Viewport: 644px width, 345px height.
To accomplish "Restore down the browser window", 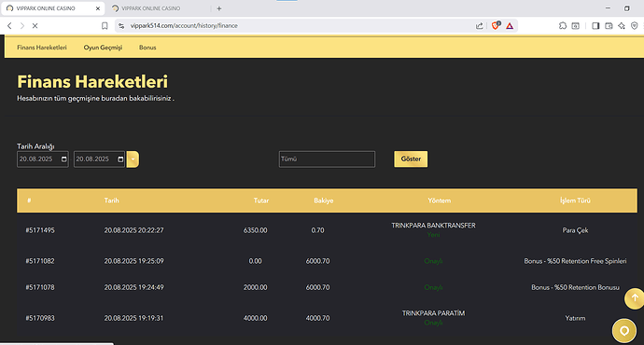I will (x=627, y=8).
